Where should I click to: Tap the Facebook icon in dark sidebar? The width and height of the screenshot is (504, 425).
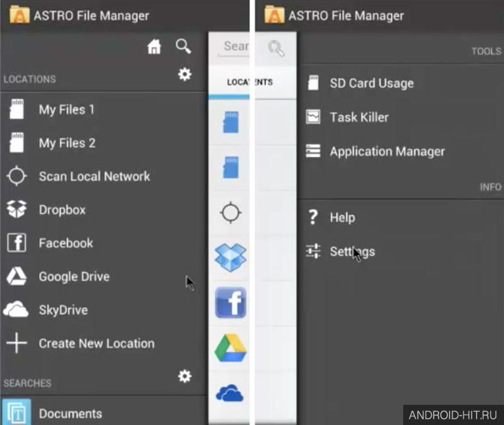pyautogui.click(x=17, y=242)
